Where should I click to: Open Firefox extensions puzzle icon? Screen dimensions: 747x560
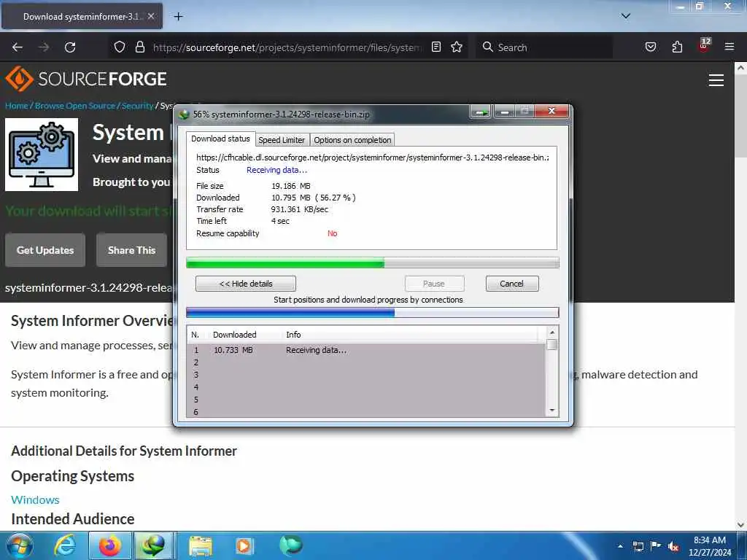677,47
